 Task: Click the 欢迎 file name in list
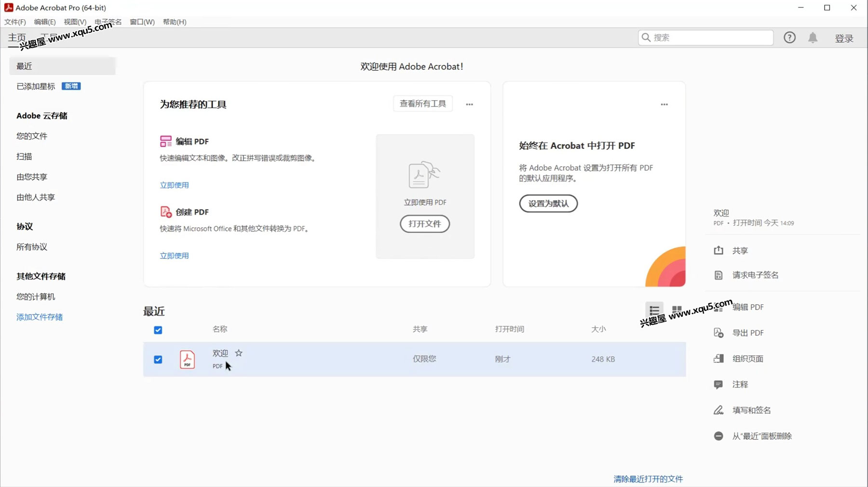point(220,353)
